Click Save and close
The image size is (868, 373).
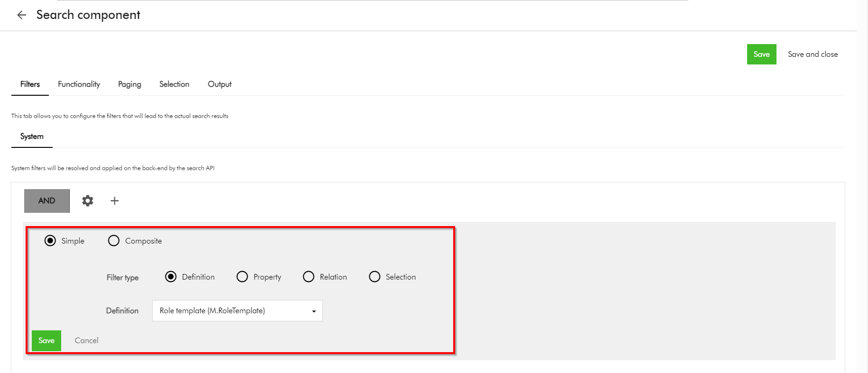(x=813, y=55)
